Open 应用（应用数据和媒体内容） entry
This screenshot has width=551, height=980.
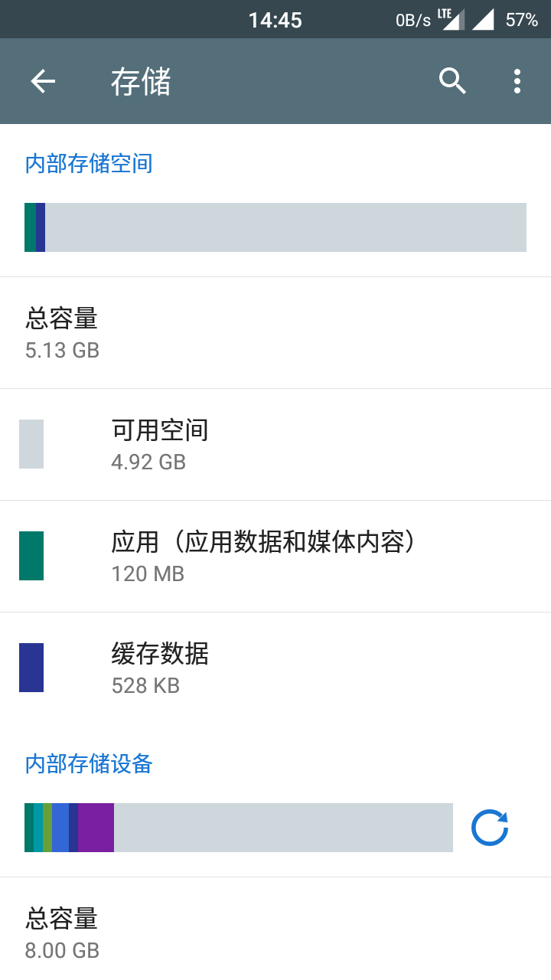pyautogui.click(x=275, y=557)
